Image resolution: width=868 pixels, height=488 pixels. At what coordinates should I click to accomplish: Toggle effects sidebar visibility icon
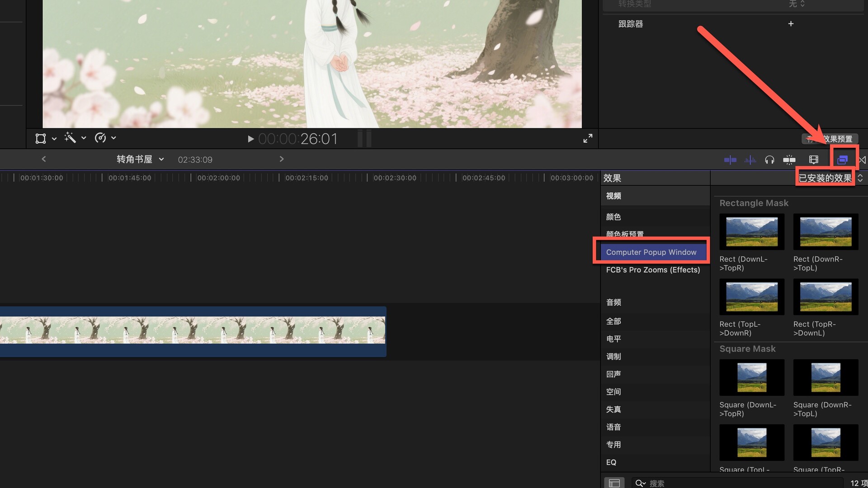tap(614, 483)
